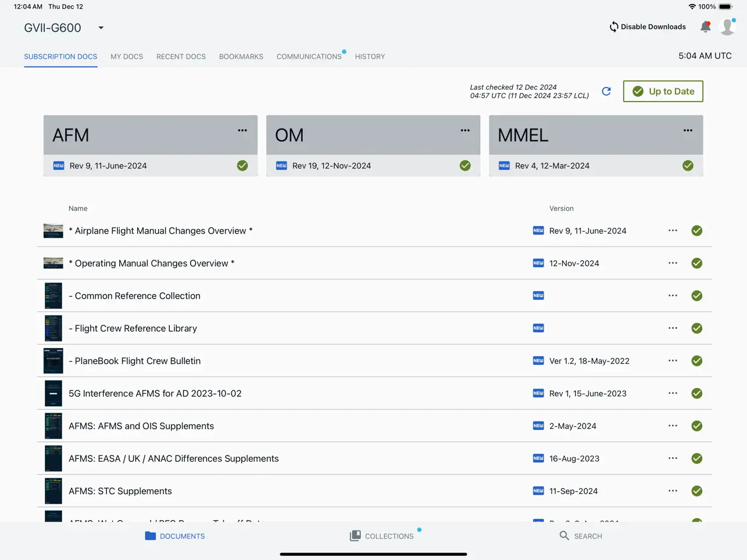
Task: Open thumbnail of PlaneBook Flight Crew Bulletin
Action: 53,361
